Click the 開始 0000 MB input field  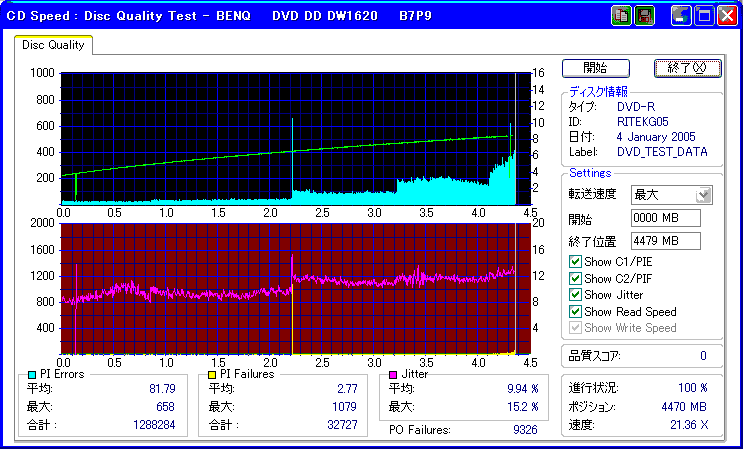(666, 218)
